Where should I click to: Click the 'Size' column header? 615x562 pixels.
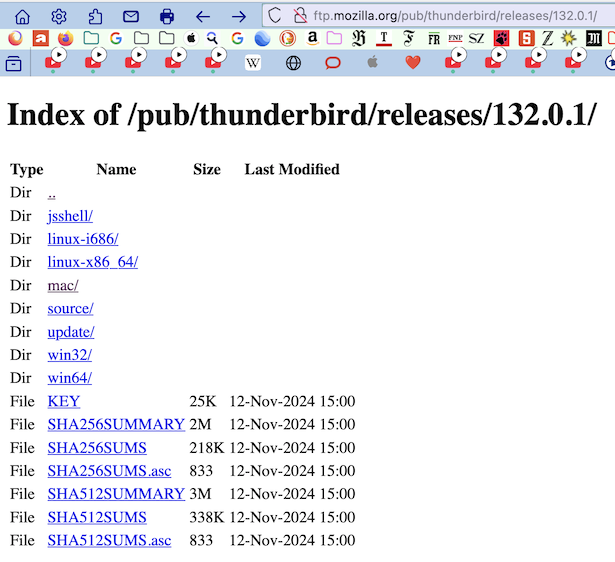207,169
